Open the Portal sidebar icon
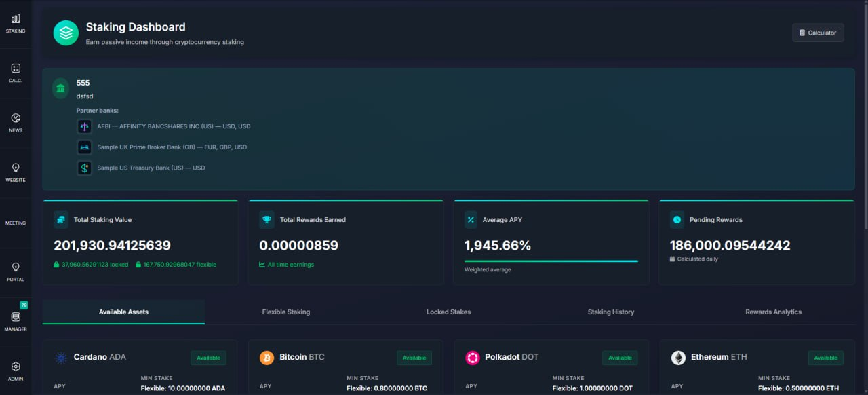This screenshot has height=395, width=868. (16, 267)
